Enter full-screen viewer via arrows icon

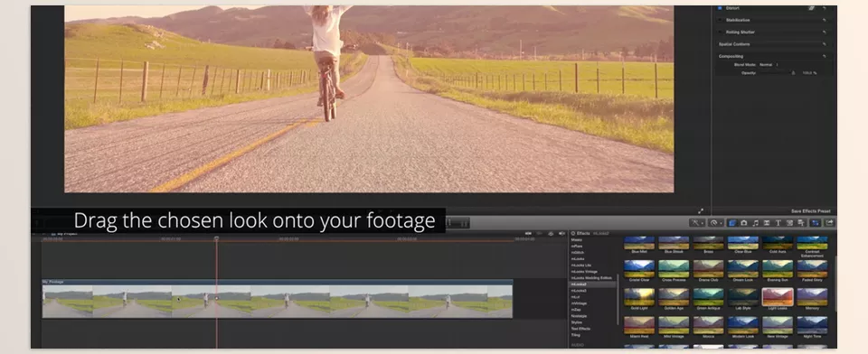701,211
